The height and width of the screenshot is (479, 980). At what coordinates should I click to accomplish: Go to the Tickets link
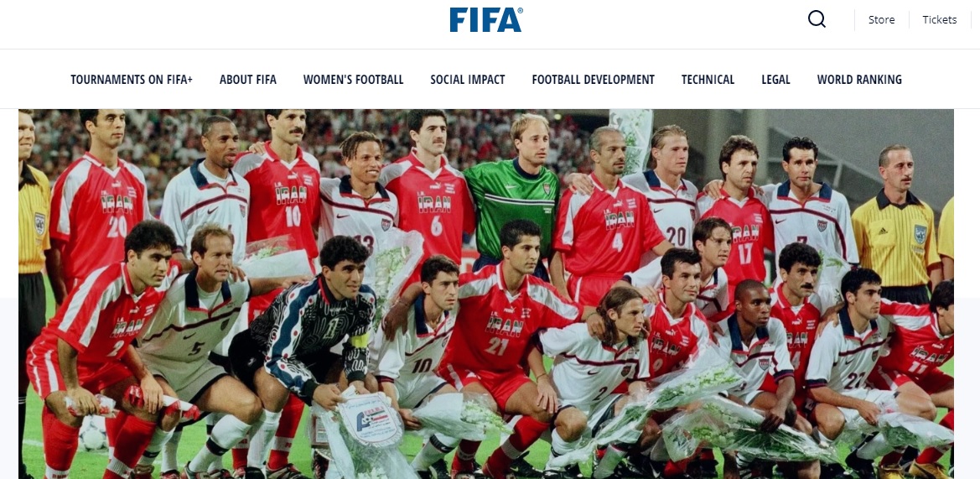(940, 19)
